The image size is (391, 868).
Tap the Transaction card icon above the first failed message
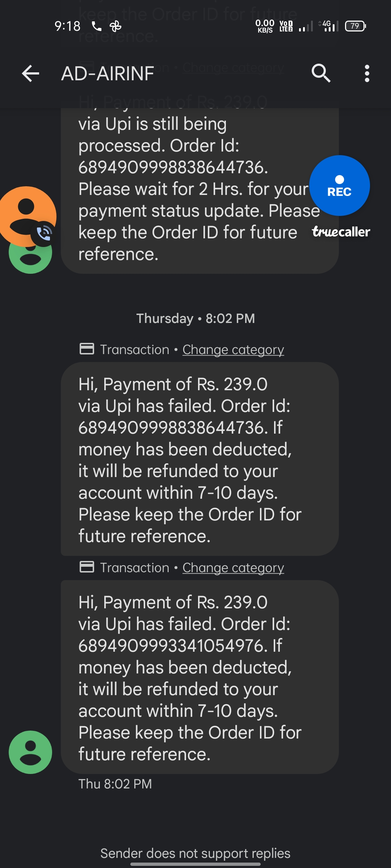pos(87,349)
